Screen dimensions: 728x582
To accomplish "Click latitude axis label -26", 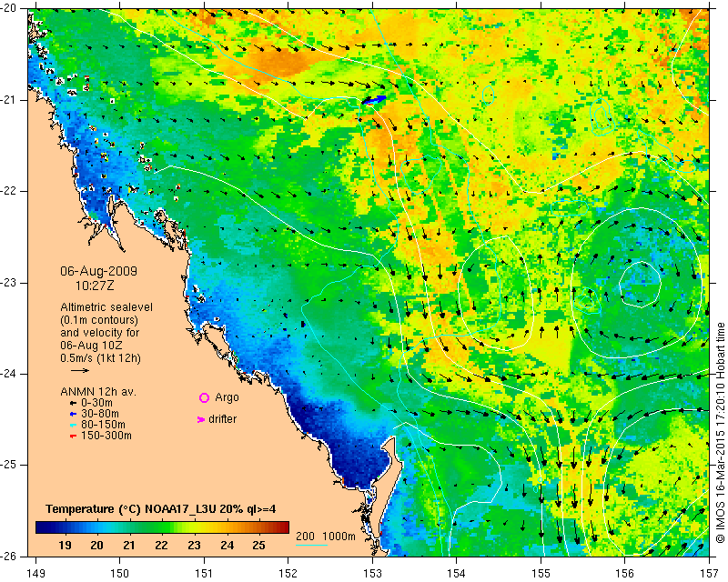I will (x=8, y=557).
